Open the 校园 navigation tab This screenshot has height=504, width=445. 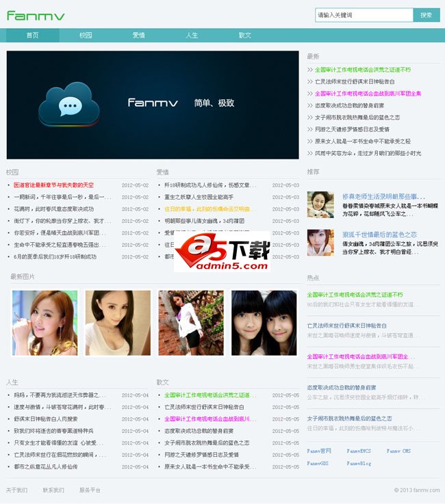click(86, 35)
